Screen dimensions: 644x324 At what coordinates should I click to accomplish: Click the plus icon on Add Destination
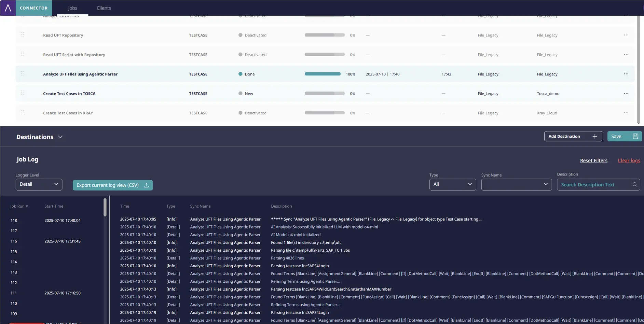pos(594,137)
